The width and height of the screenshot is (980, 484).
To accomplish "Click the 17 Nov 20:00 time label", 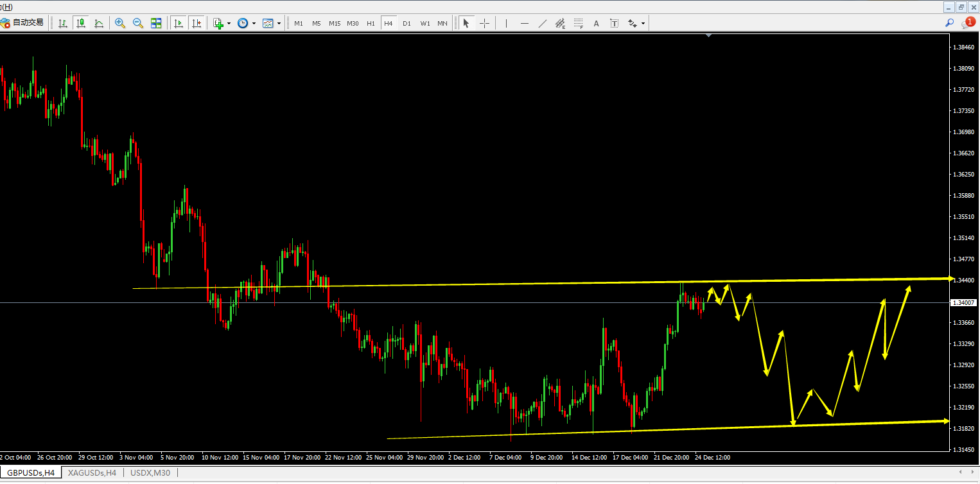I will coord(302,458).
